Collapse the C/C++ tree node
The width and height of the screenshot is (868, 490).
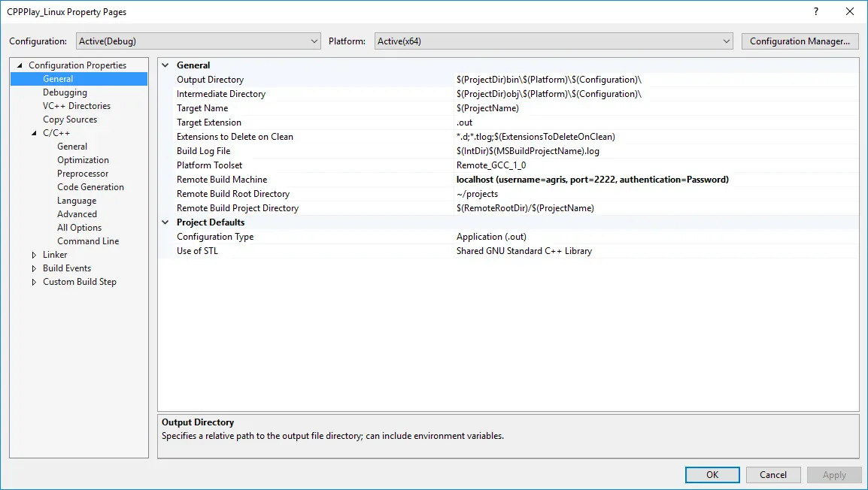[x=35, y=133]
